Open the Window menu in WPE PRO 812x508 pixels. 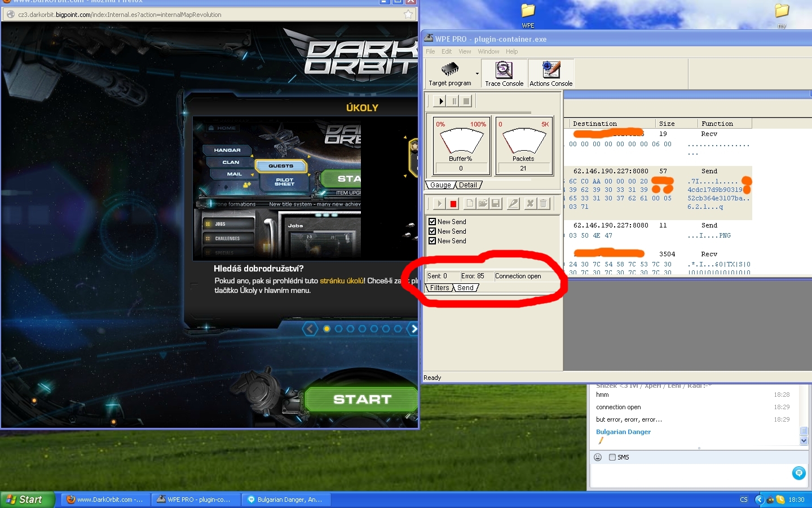pos(488,51)
